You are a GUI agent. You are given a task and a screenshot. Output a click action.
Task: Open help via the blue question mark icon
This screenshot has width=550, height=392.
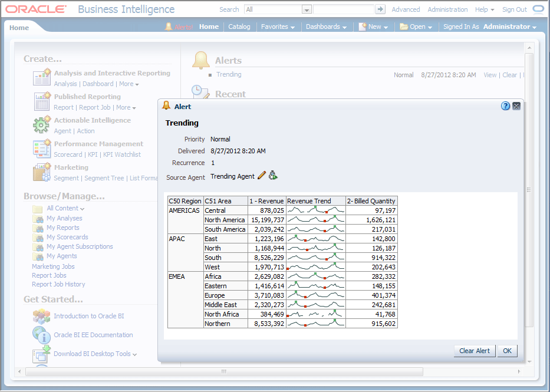point(505,106)
